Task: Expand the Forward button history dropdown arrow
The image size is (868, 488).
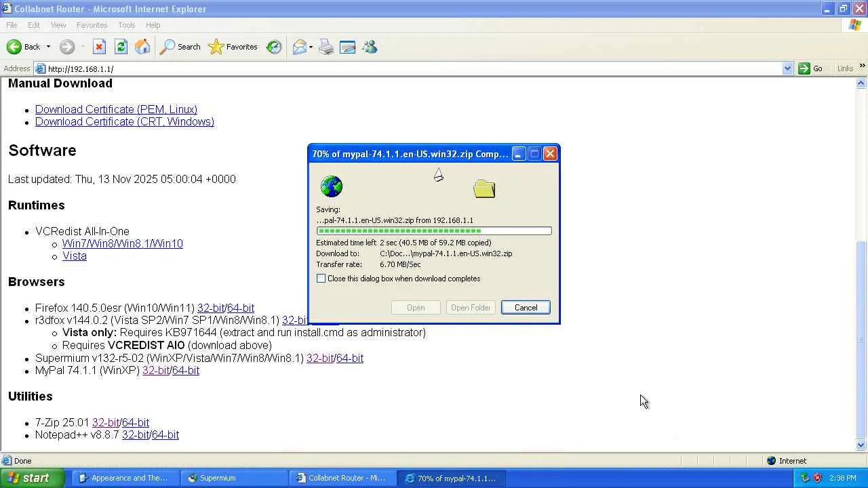Action: pyautogui.click(x=82, y=47)
